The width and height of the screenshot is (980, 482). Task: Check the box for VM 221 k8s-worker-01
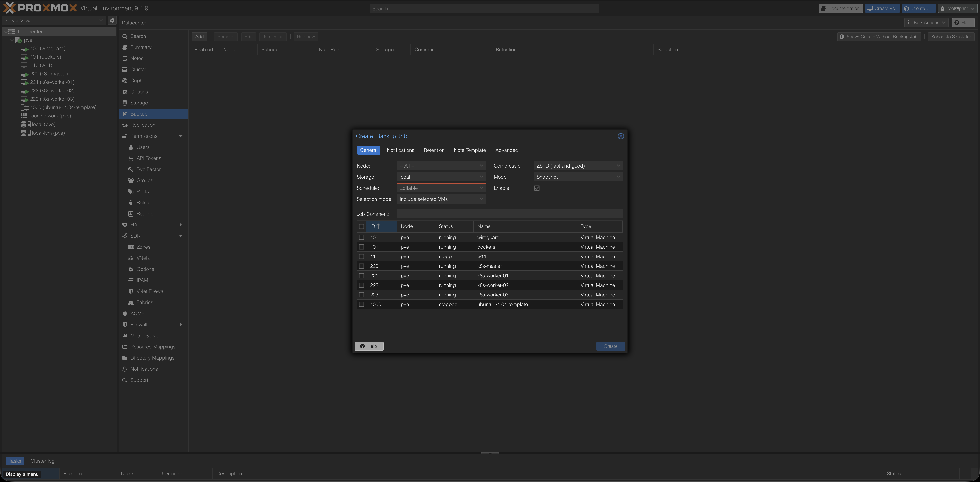[x=361, y=276]
